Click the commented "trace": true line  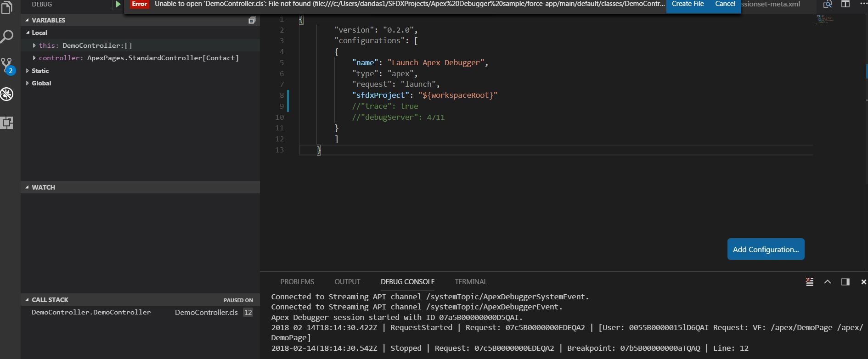tap(385, 106)
